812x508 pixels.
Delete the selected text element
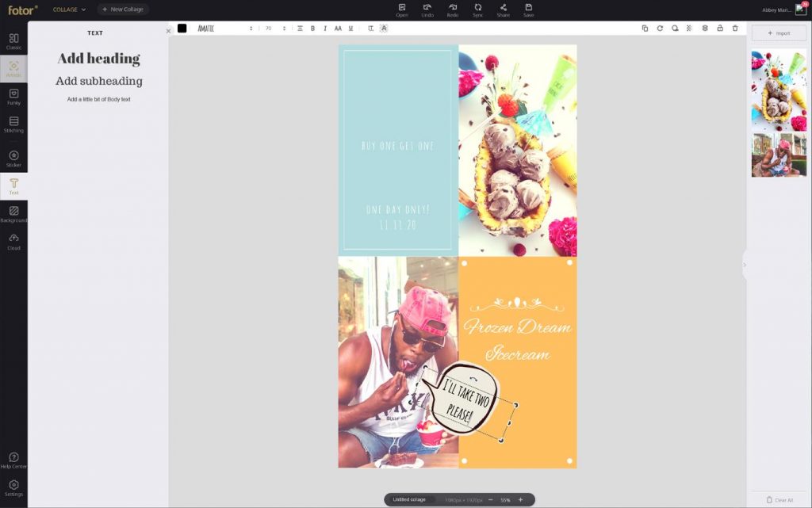pos(735,29)
